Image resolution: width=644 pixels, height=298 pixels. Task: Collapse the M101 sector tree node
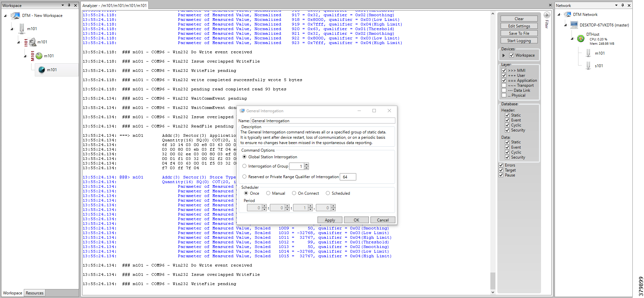pyautogui.click(x=25, y=56)
